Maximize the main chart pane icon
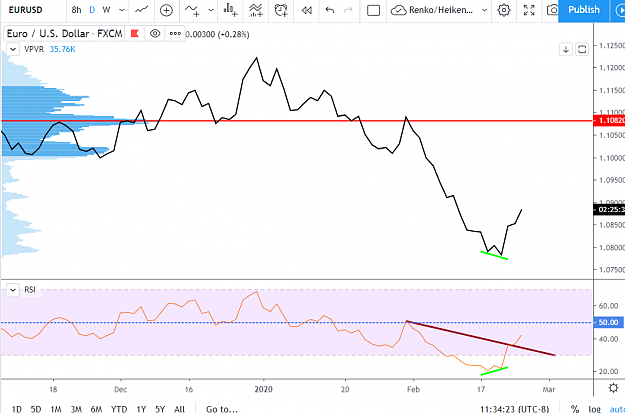 pos(582,49)
